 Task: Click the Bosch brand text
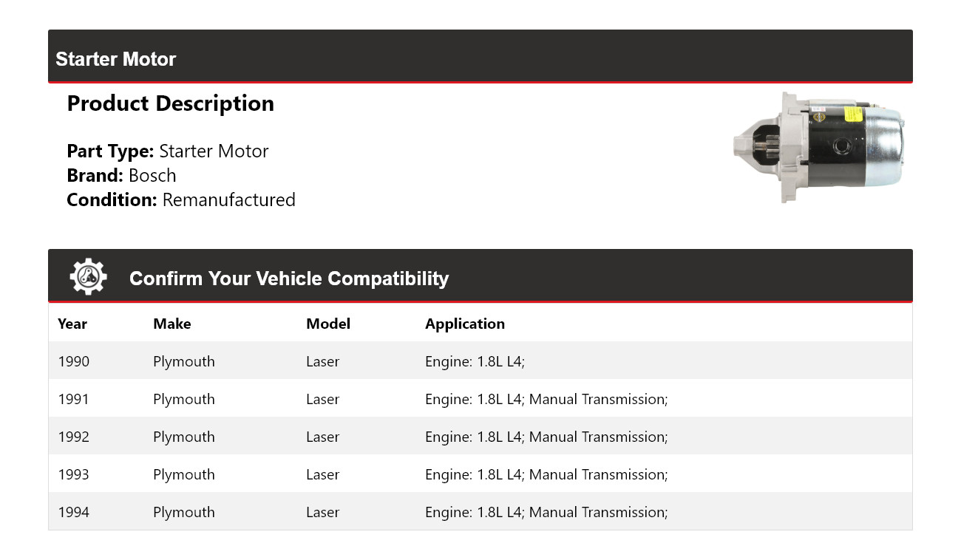152,176
